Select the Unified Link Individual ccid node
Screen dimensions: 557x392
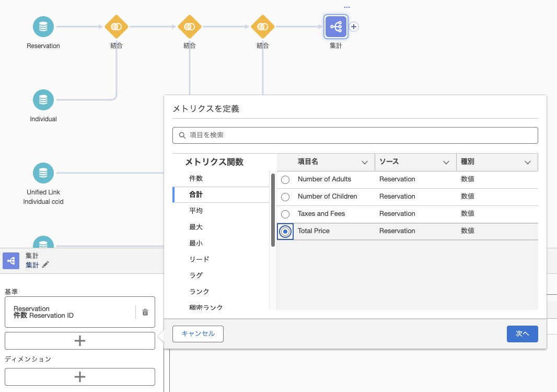pos(43,173)
